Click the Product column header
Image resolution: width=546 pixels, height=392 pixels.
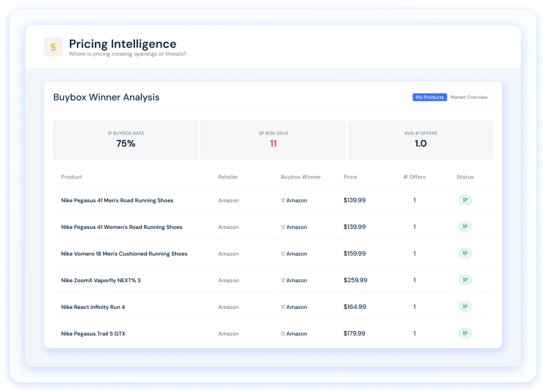tap(72, 177)
